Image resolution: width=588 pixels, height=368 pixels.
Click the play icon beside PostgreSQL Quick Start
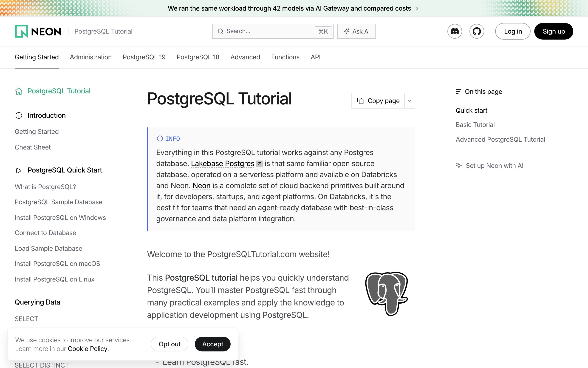coord(19,170)
